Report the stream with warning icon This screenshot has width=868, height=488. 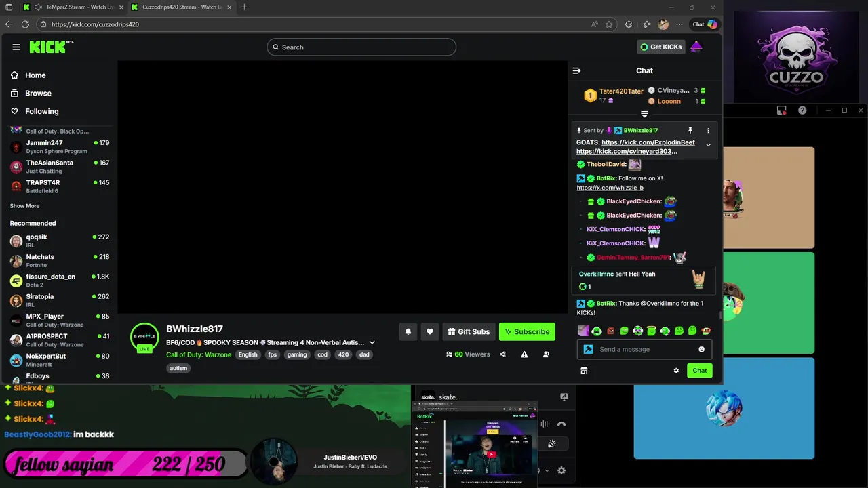524,354
